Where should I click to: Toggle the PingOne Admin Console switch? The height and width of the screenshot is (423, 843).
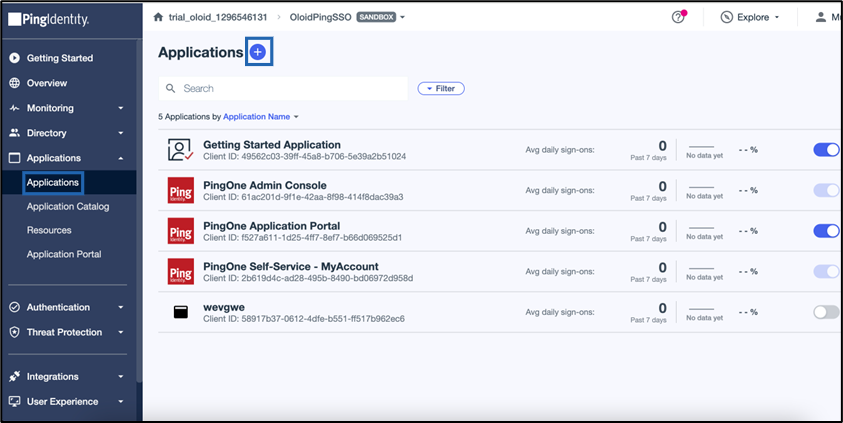pyautogui.click(x=826, y=190)
